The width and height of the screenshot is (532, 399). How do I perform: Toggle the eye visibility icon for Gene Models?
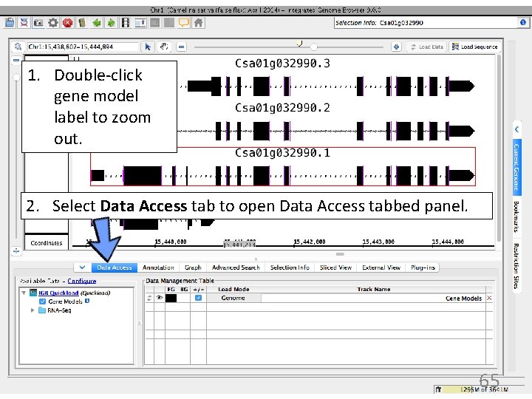pos(159,298)
